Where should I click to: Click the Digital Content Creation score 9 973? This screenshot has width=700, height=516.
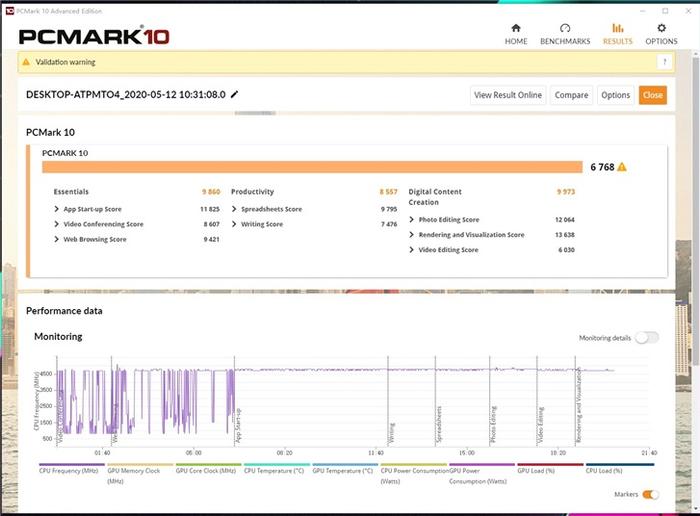click(566, 191)
